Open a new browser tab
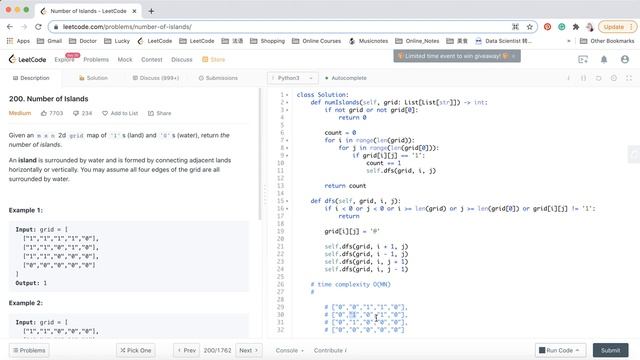This screenshot has height=360, width=640. (151, 11)
